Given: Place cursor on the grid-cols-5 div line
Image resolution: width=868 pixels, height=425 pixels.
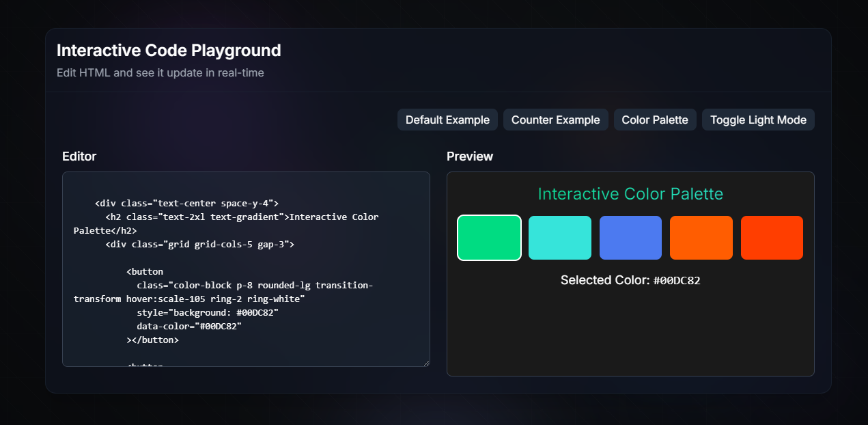Looking at the screenshot, I should pos(200,244).
